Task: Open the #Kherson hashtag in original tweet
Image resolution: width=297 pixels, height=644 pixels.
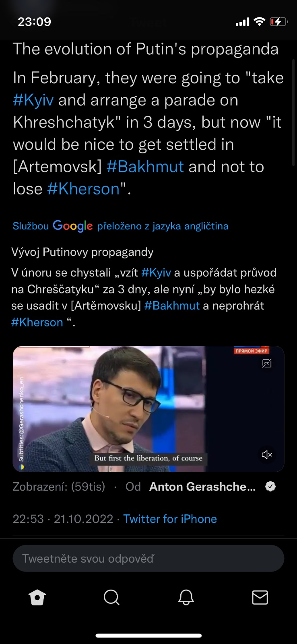Action: tap(84, 189)
